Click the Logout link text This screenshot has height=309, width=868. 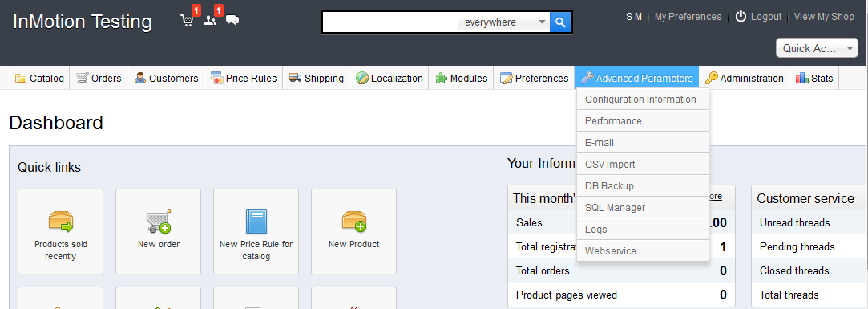pos(766,17)
